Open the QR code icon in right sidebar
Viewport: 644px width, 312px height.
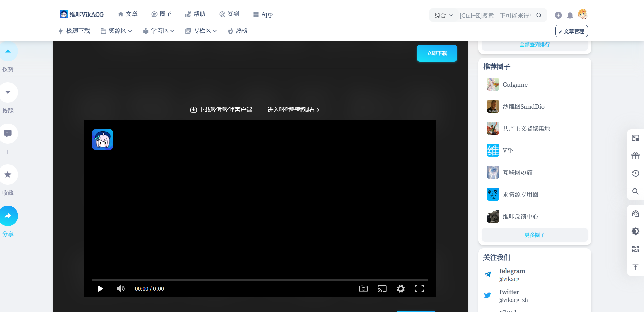coord(635,249)
